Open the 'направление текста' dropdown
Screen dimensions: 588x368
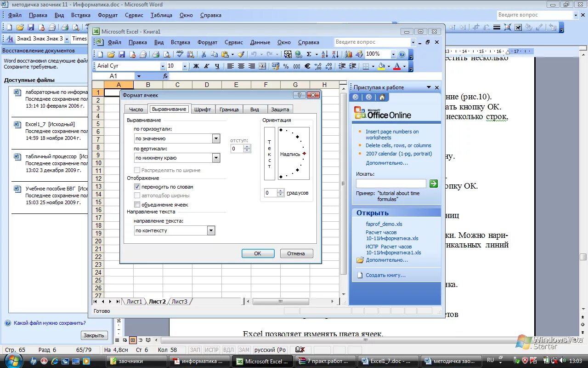coord(211,230)
